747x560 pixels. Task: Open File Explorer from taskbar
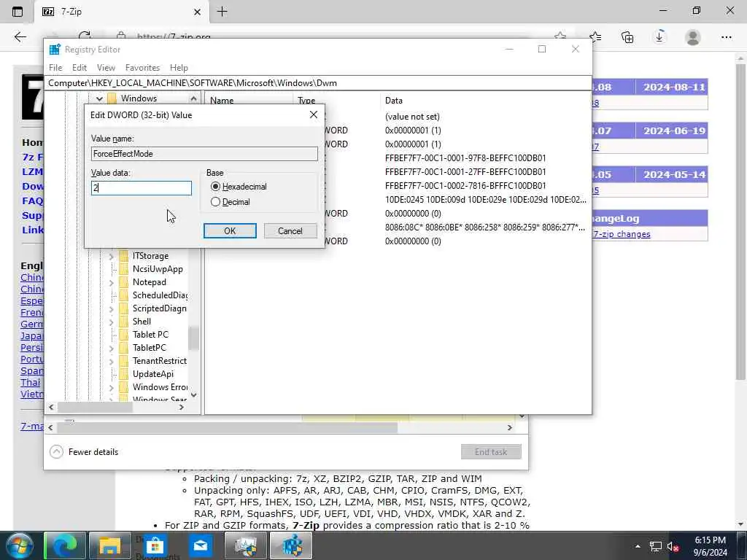tap(109, 545)
